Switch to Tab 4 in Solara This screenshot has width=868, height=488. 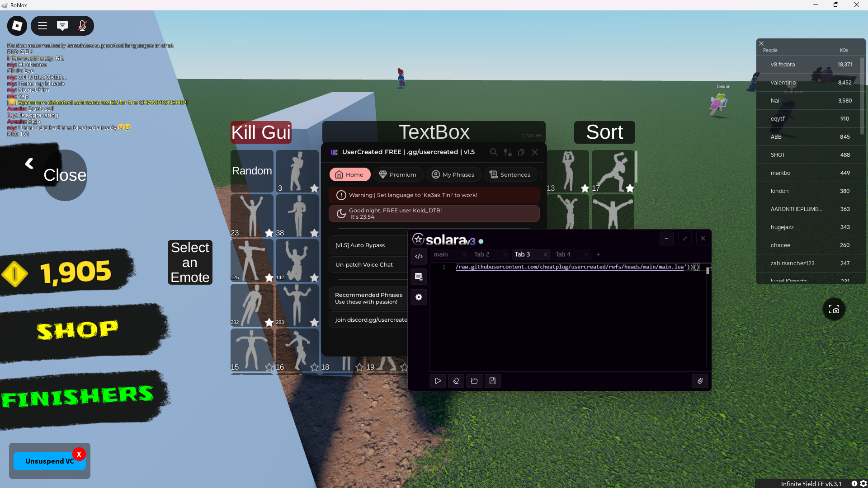563,254
